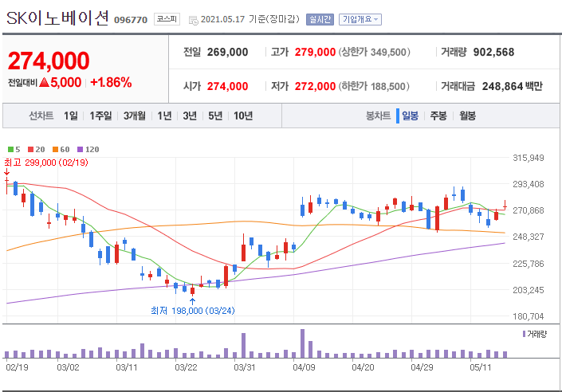Click the 하한가 188,500 text
Viewport: 562px width, 392px height.
pyautogui.click(x=374, y=86)
